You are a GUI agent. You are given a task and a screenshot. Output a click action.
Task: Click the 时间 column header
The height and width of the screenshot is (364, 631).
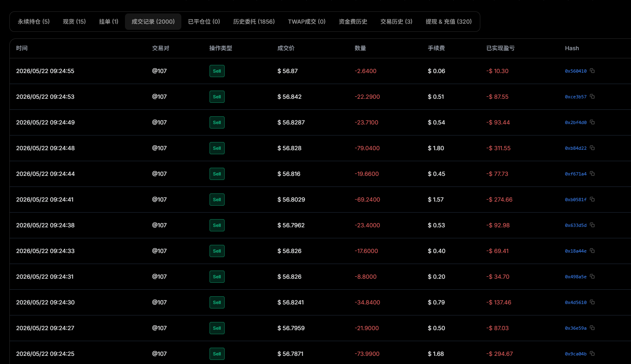coord(22,48)
